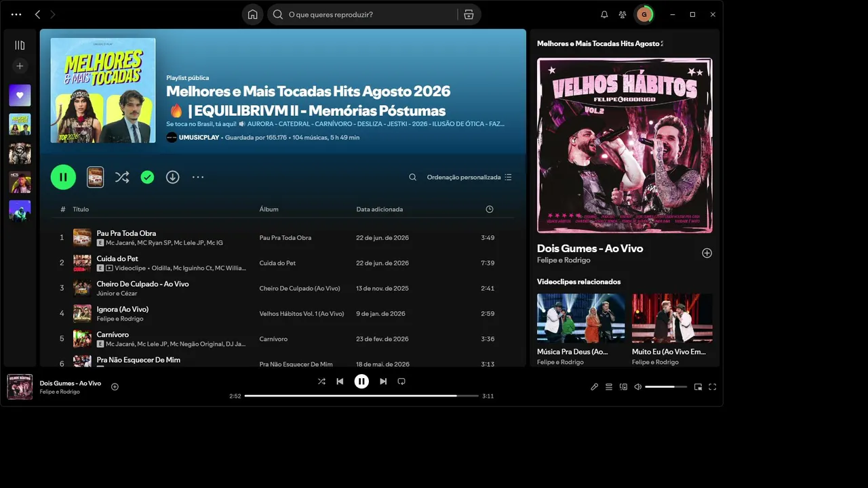Open 'Dois Gumes - Ao Vivo' title in side panel
868x488 pixels.
tap(590, 249)
